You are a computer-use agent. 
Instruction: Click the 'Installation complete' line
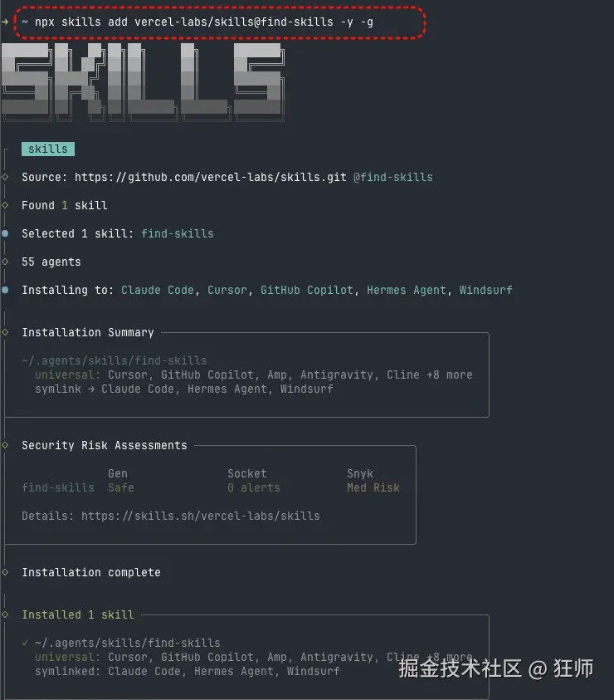(x=91, y=572)
